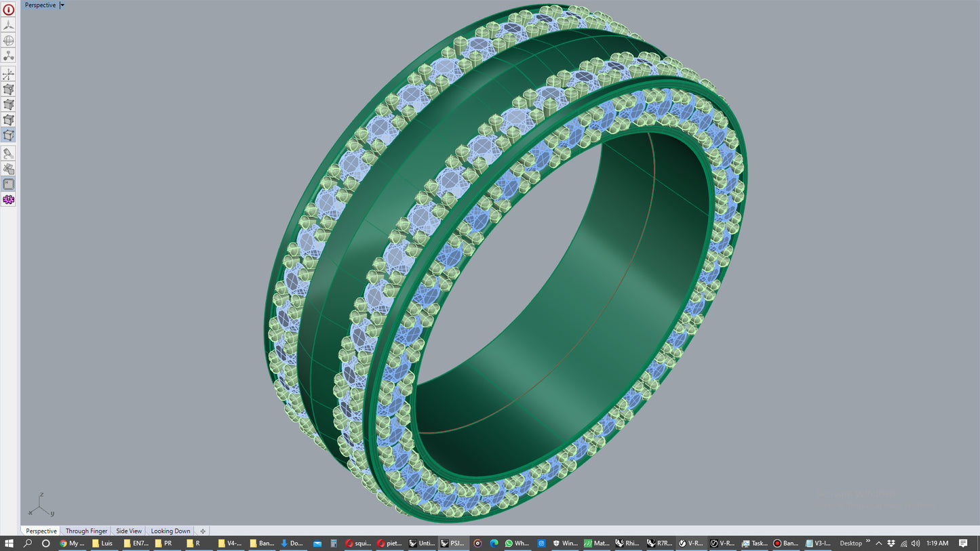This screenshot has height=551, width=980.
Task: Click the pink gear icon in sidebar
Action: tap(8, 200)
